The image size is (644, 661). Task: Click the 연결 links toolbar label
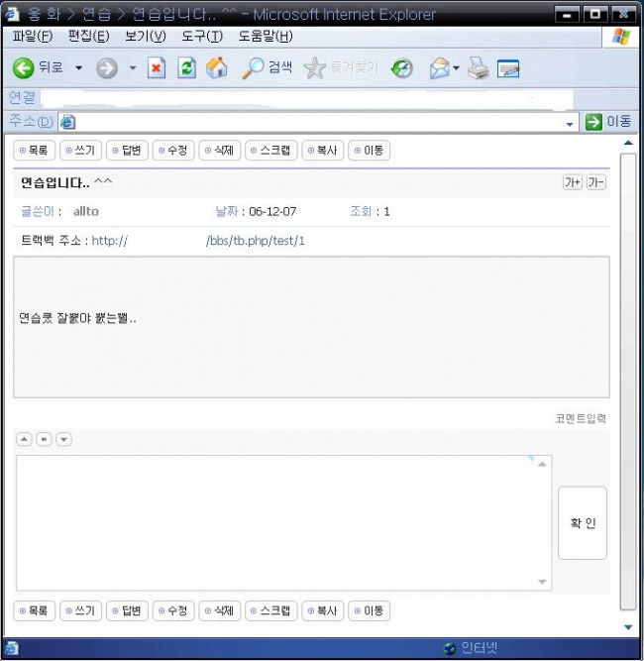point(22,98)
